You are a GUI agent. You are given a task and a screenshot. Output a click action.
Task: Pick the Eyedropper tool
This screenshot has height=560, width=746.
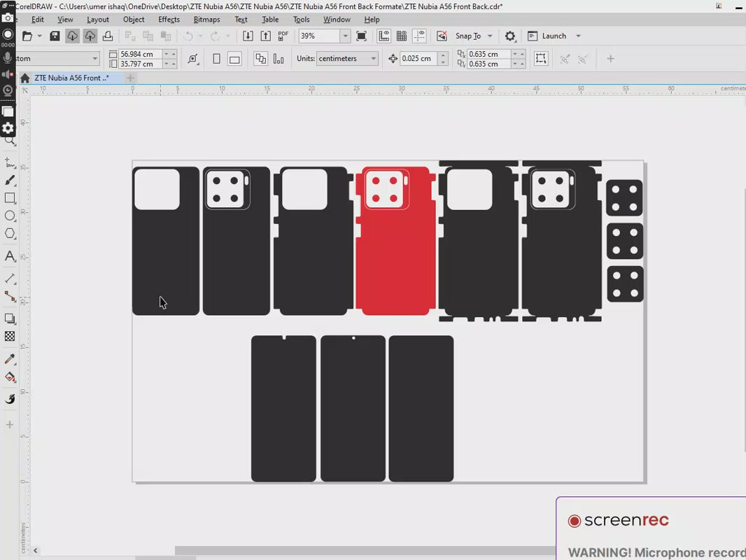pos(10,359)
